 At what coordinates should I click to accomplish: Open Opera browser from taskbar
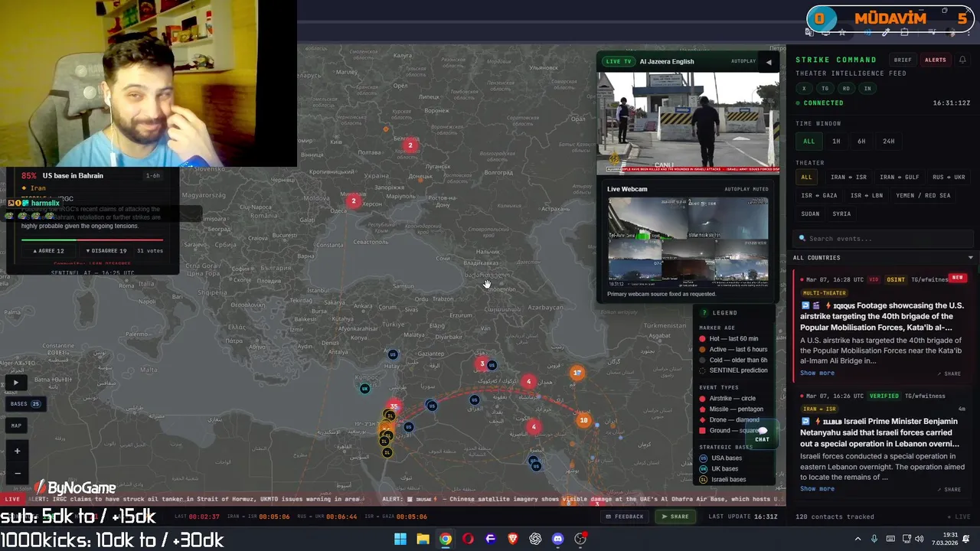click(x=468, y=539)
